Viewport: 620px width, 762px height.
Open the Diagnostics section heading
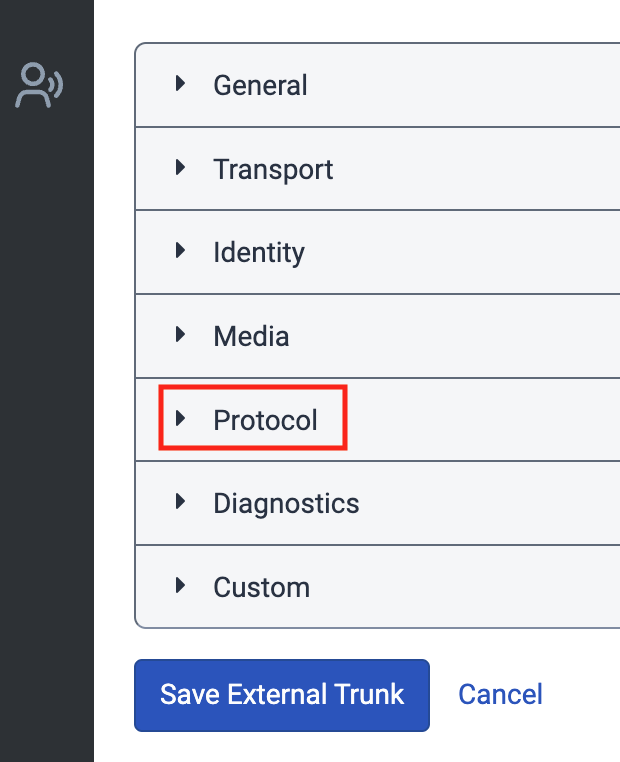point(286,503)
